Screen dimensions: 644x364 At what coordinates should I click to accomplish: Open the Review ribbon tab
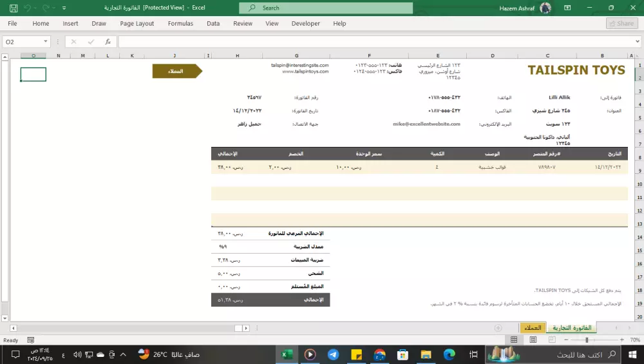[x=243, y=23]
